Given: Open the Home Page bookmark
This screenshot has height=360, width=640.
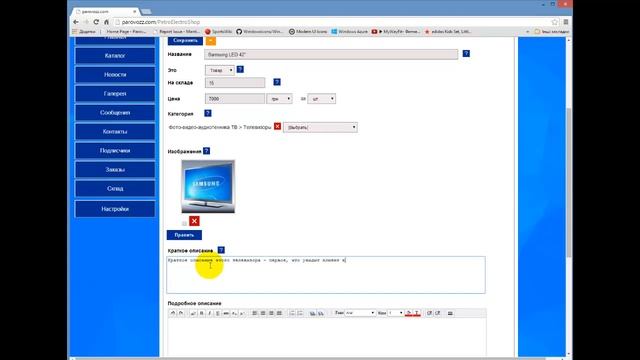Looking at the screenshot, I should pyautogui.click(x=126, y=31).
